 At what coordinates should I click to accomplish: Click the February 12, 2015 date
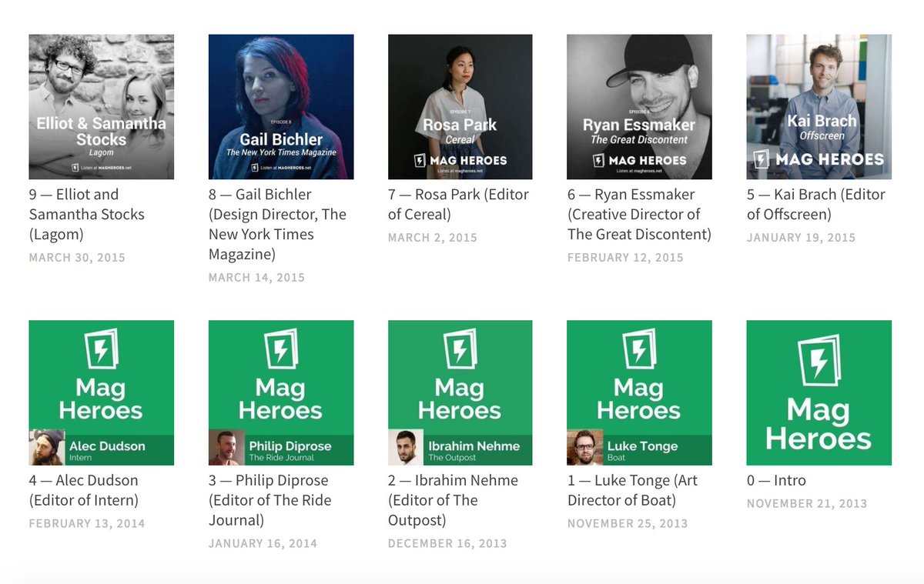(x=625, y=258)
